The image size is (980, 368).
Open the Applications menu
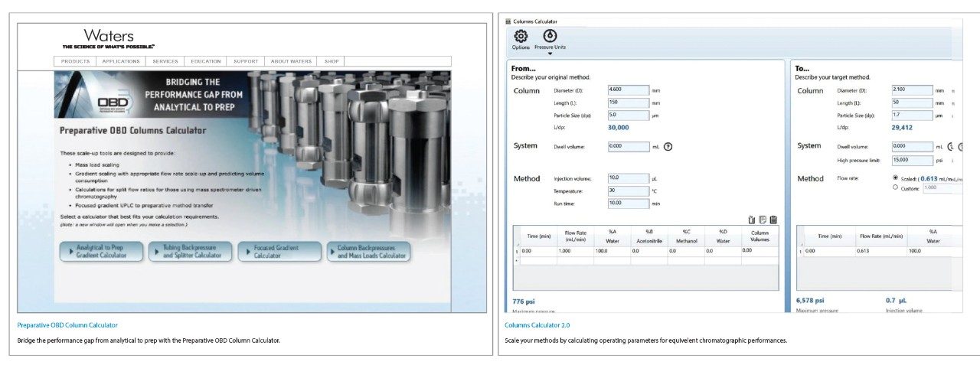click(x=121, y=61)
